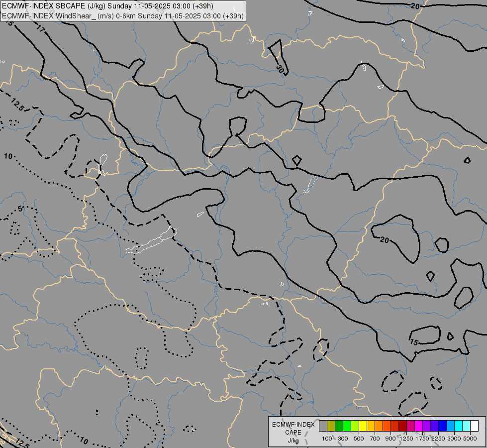Click the olive swatch in the CAPE legend

pyautogui.click(x=331, y=426)
